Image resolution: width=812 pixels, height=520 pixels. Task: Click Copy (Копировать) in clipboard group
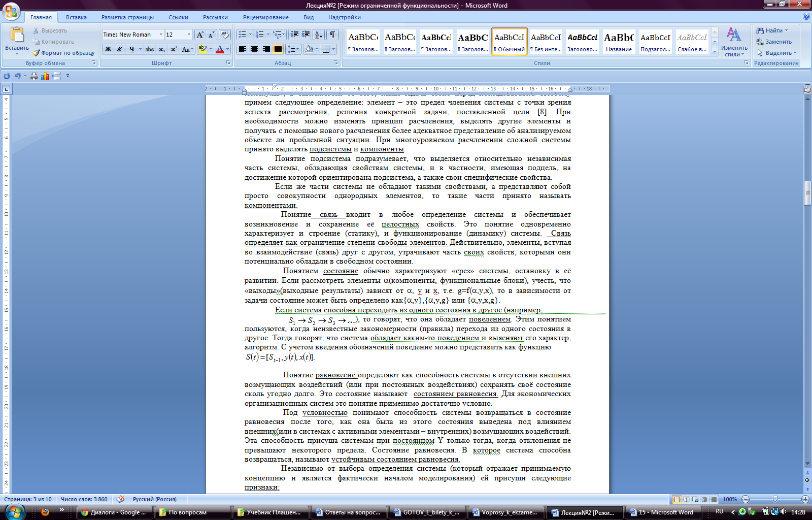tap(53, 42)
